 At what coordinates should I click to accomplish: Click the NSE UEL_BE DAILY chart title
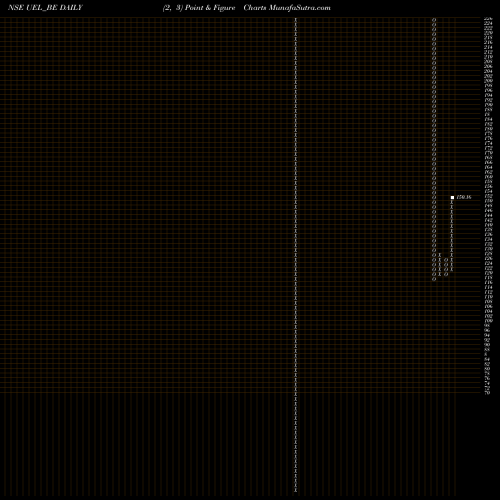click(45, 8)
